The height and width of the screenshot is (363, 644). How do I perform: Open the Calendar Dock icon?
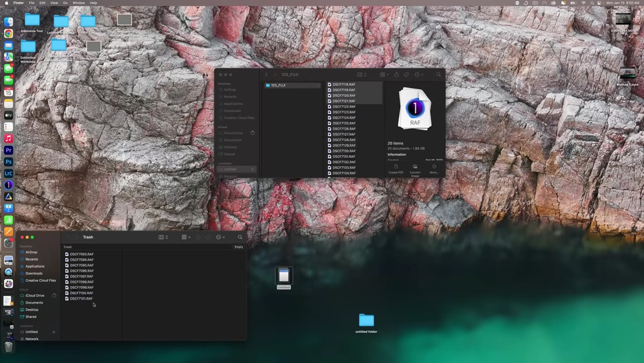(x=9, y=92)
